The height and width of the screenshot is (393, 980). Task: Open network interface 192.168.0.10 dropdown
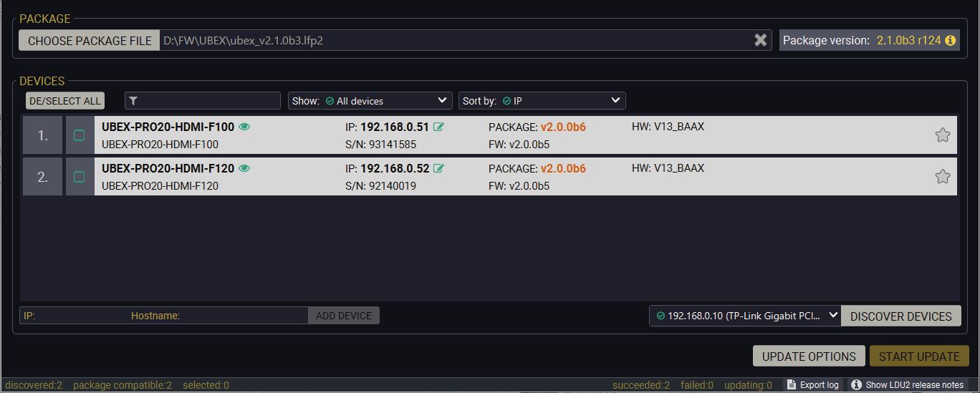pos(745,316)
